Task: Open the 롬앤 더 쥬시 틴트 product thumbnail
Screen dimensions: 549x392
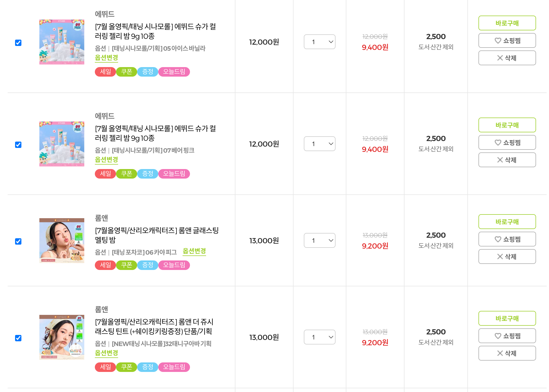Action: click(62, 337)
